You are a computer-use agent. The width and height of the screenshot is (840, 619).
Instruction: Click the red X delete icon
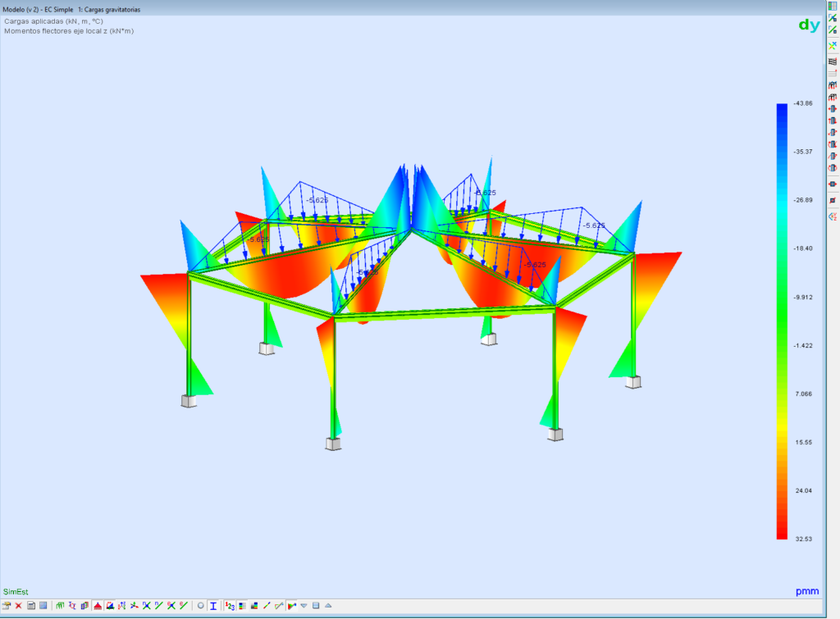(18, 606)
